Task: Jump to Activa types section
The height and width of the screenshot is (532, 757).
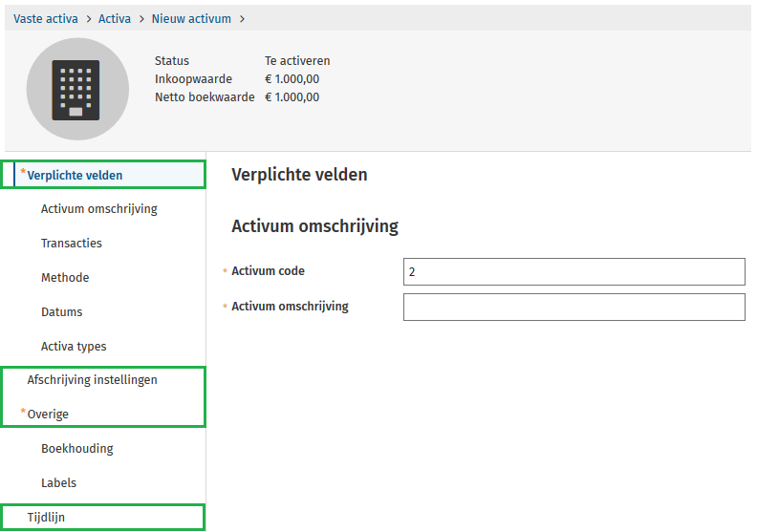Action: point(74,347)
